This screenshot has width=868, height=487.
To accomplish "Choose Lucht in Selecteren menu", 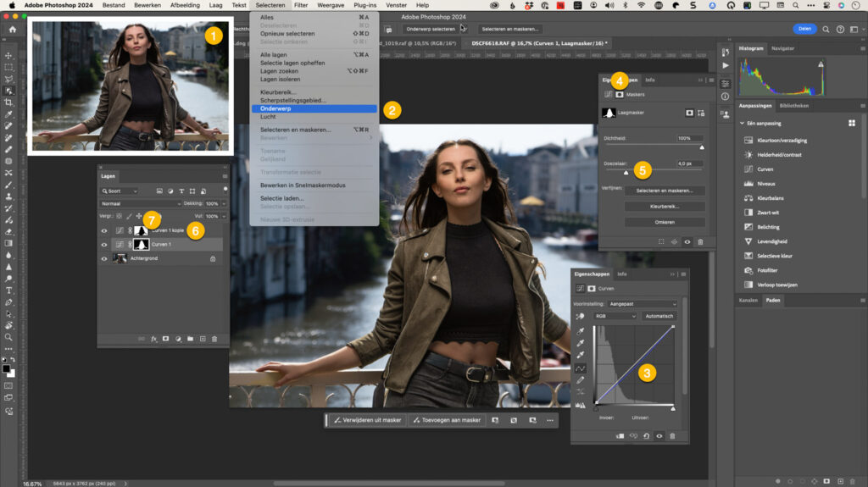I will point(314,117).
